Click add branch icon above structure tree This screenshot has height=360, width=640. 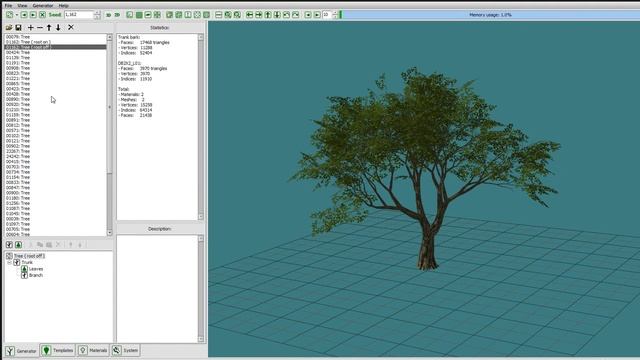[x=9, y=244]
